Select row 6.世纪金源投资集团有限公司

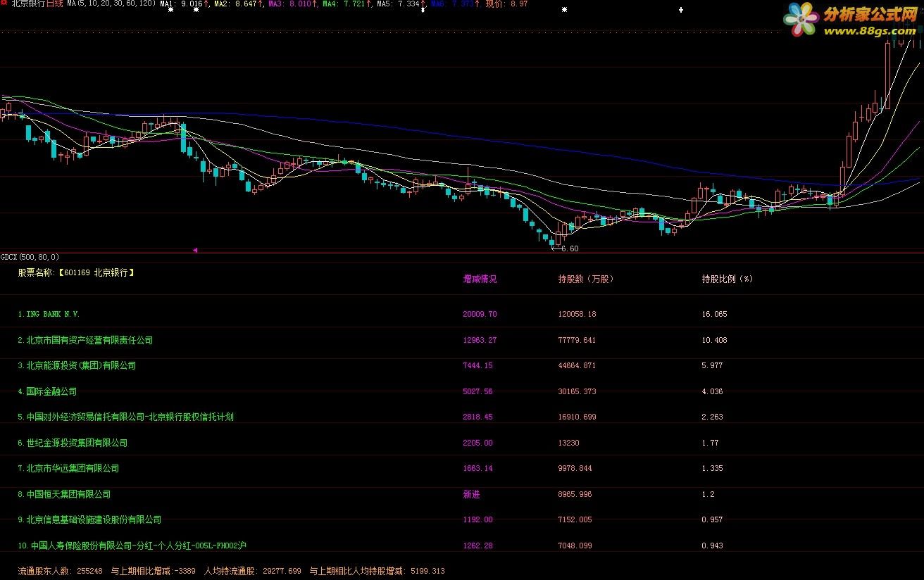73,443
